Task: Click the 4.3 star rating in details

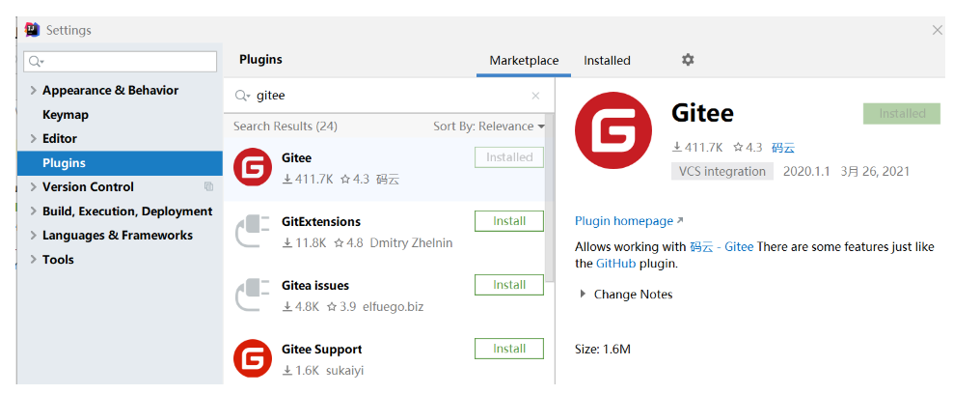Action: [x=749, y=148]
